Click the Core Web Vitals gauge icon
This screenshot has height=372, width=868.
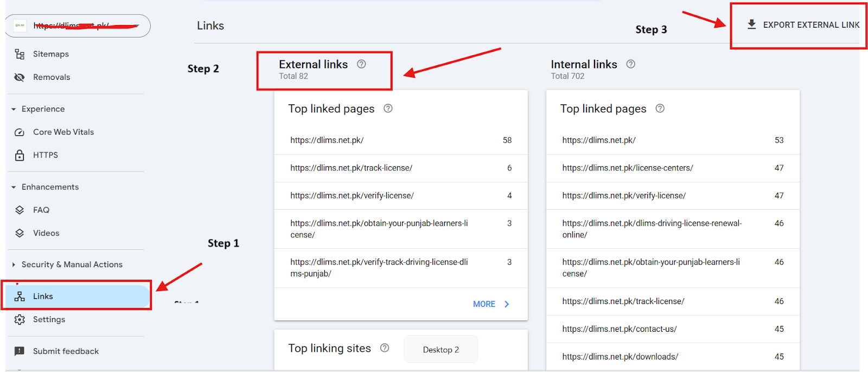pos(20,132)
